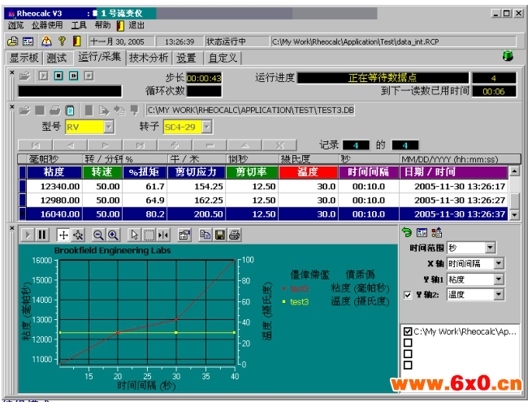The height and width of the screenshot is (402, 532).
Task: Select the dashed rectangle zoom box tool
Action: pos(149,235)
